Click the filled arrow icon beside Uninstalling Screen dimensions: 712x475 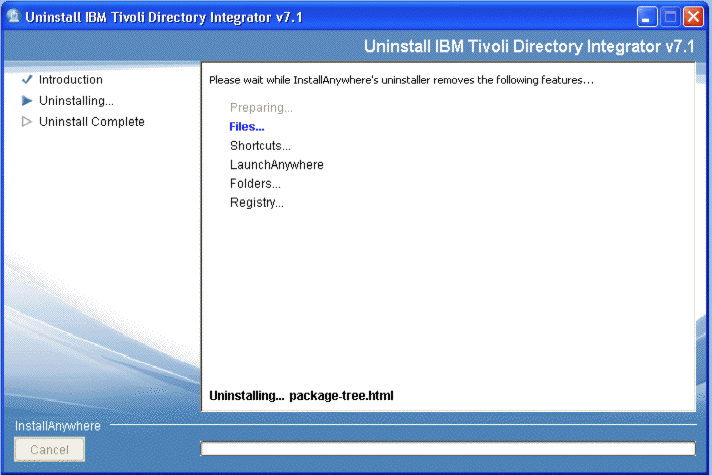click(x=27, y=100)
